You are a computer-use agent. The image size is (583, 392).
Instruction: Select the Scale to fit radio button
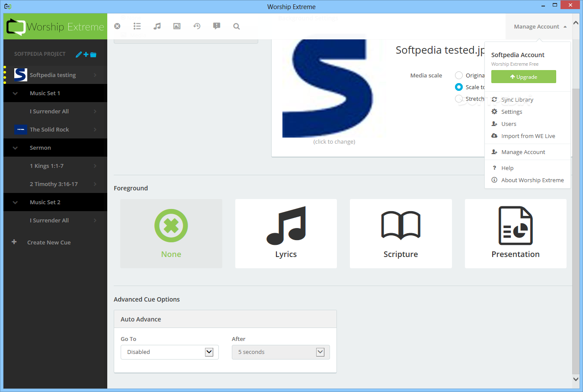pyautogui.click(x=459, y=87)
